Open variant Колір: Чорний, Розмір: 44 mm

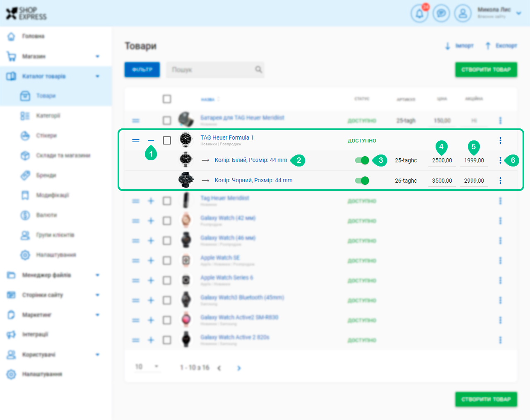tap(253, 180)
